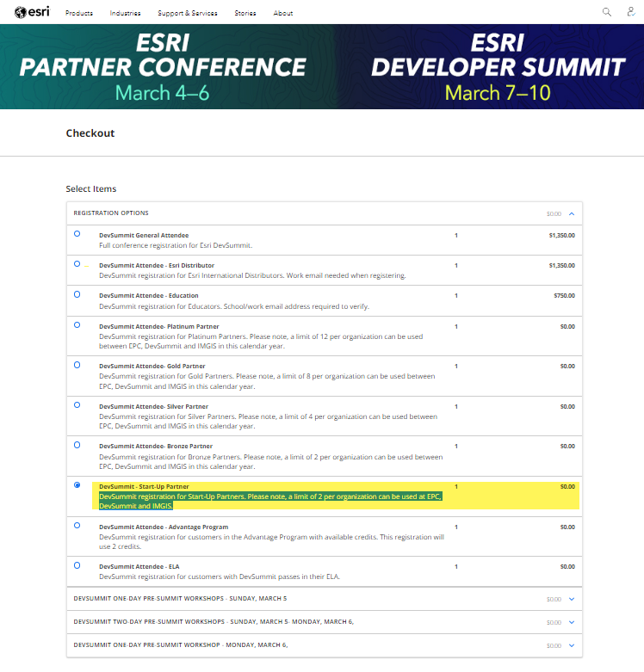This screenshot has width=644, height=672.
Task: Select the Advantage Program registration radio
Action: tap(77, 525)
